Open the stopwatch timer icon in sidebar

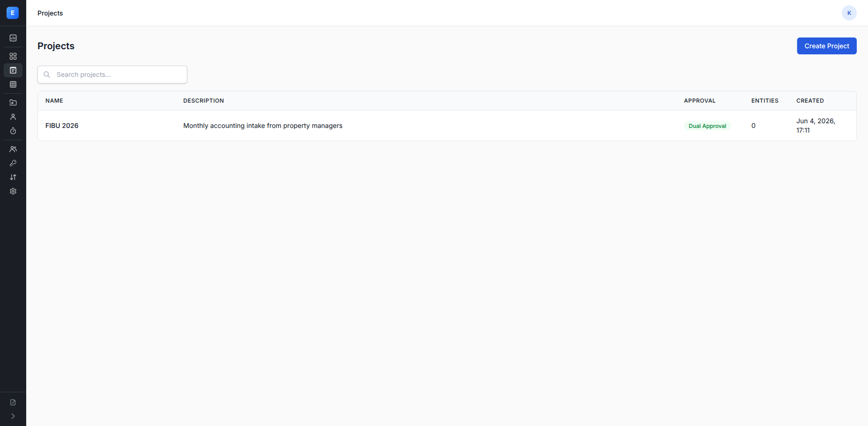pos(13,131)
